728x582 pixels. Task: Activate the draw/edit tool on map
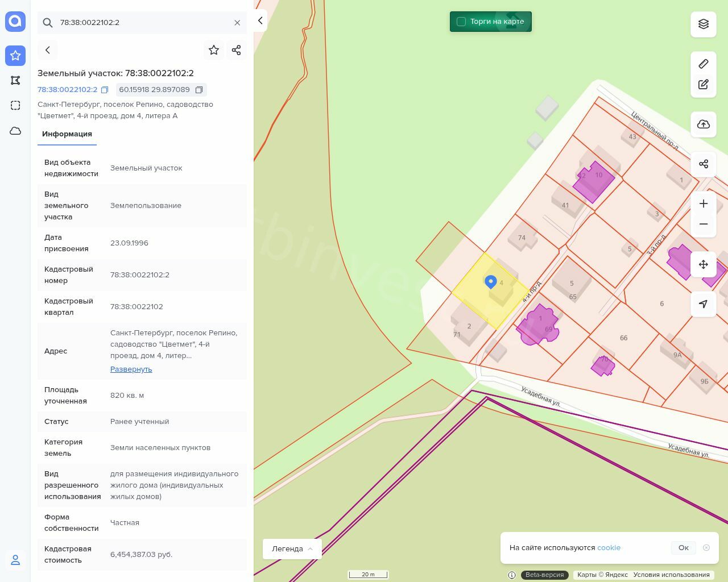pyautogui.click(x=704, y=84)
